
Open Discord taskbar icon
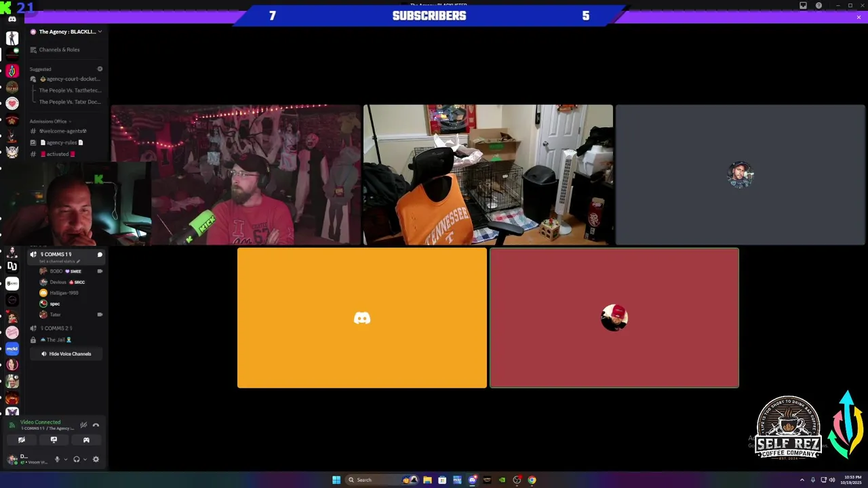tap(472, 480)
